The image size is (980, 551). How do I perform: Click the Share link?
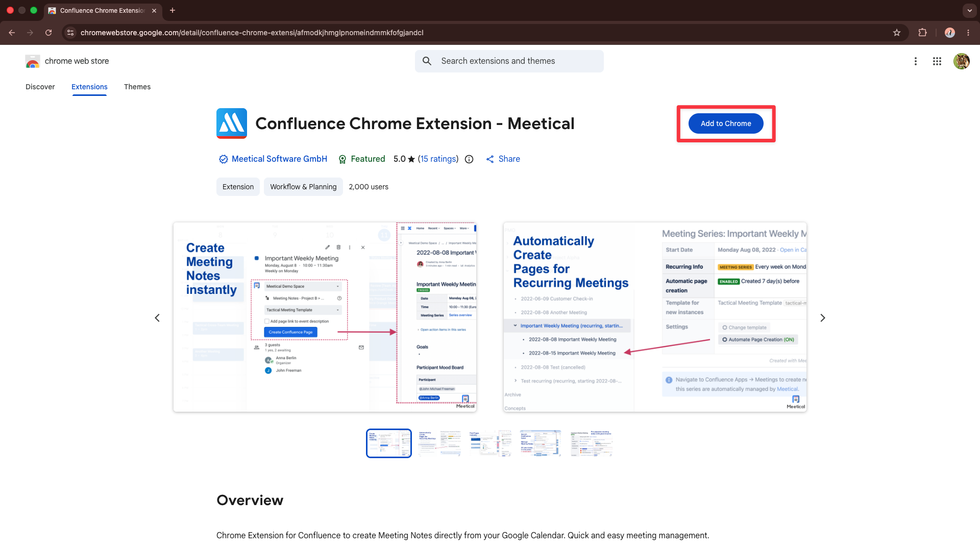click(503, 159)
